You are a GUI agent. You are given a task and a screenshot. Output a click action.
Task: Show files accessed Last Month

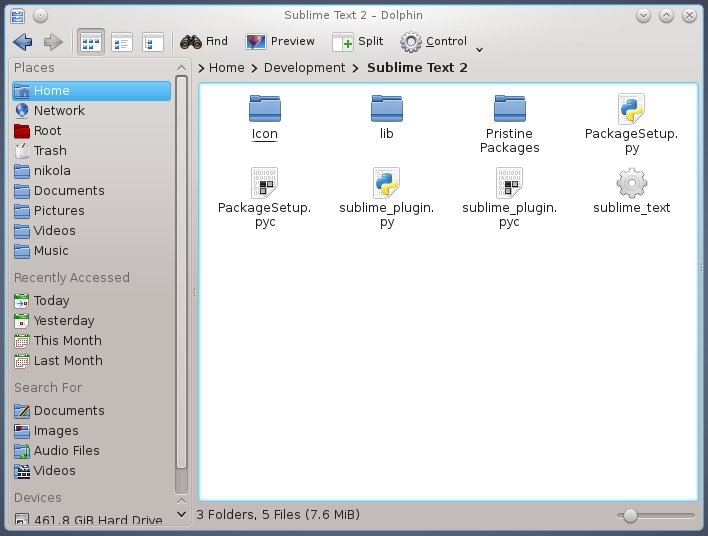tap(92, 361)
